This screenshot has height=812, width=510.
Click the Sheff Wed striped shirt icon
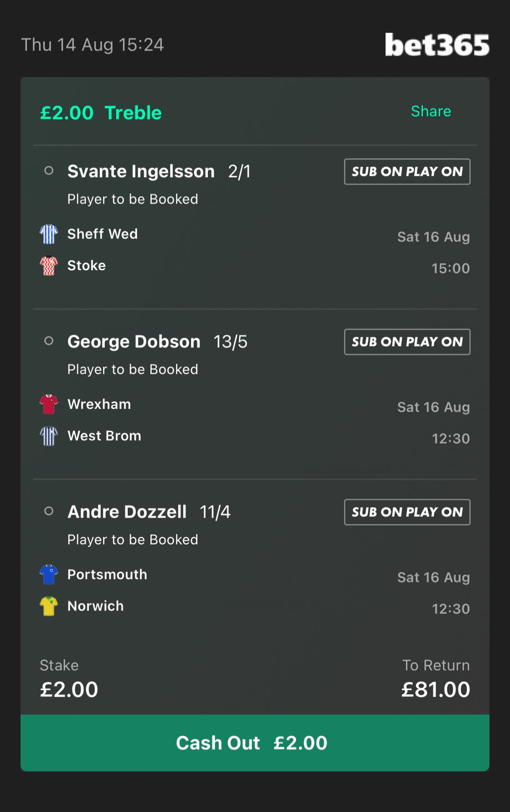[x=49, y=234]
